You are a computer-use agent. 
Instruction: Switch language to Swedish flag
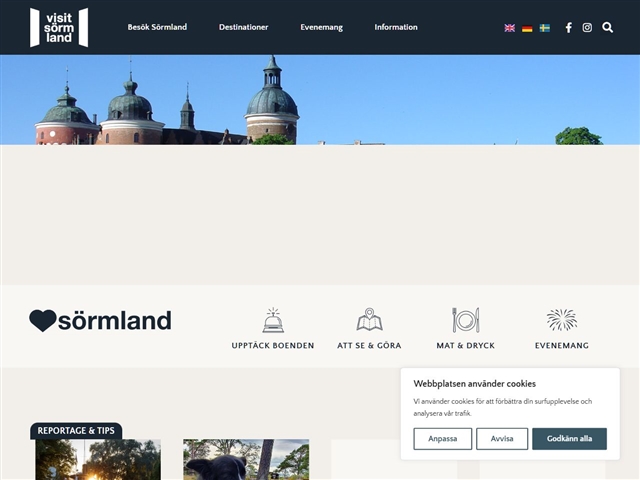(544, 28)
